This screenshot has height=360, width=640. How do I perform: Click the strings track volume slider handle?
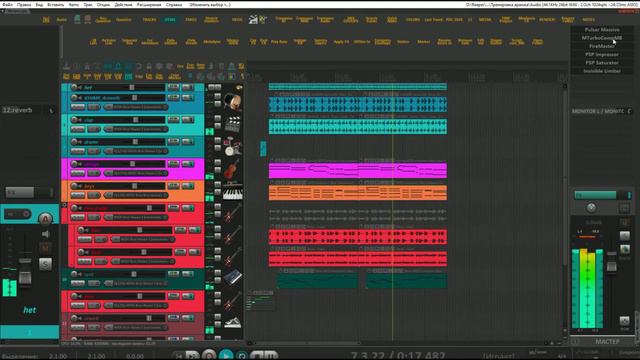(x=132, y=164)
